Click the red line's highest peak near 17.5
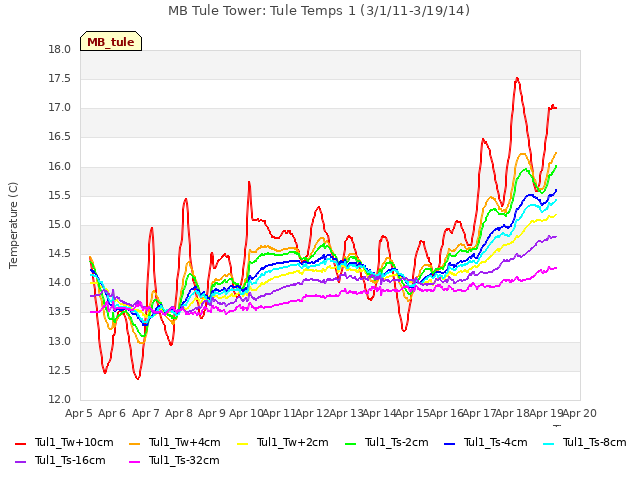The height and width of the screenshot is (480, 640). [517, 78]
